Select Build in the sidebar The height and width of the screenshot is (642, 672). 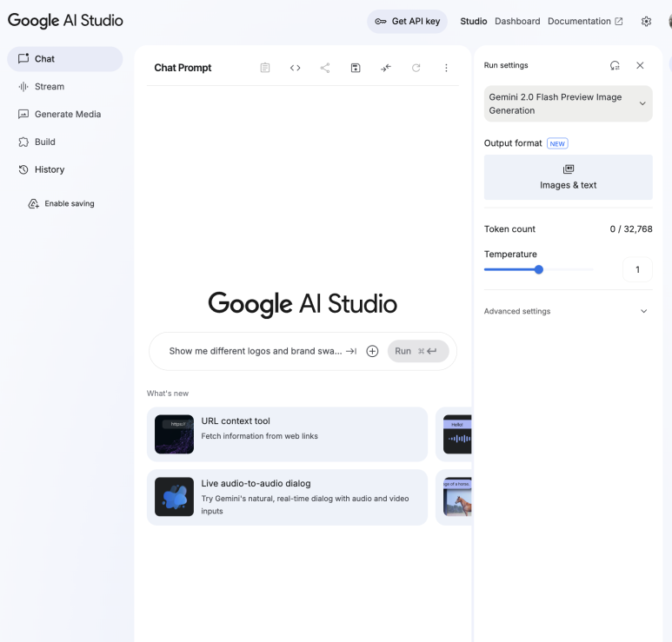64,142
